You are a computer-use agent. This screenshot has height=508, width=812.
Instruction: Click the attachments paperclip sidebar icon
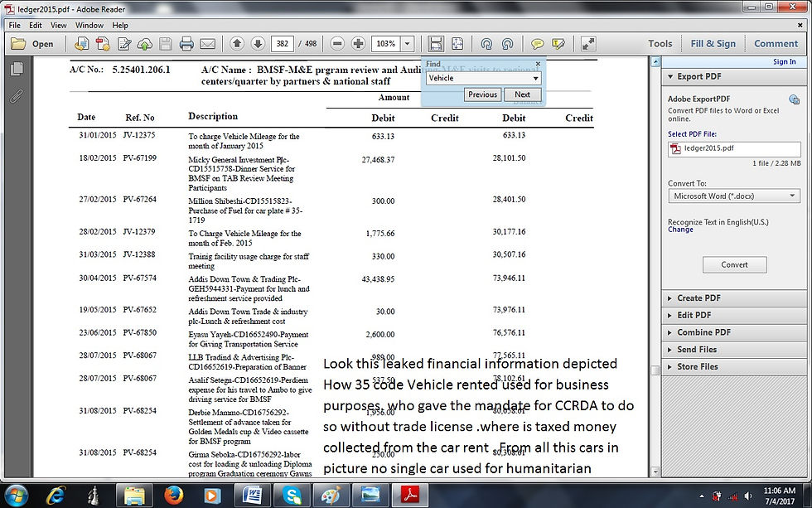17,96
